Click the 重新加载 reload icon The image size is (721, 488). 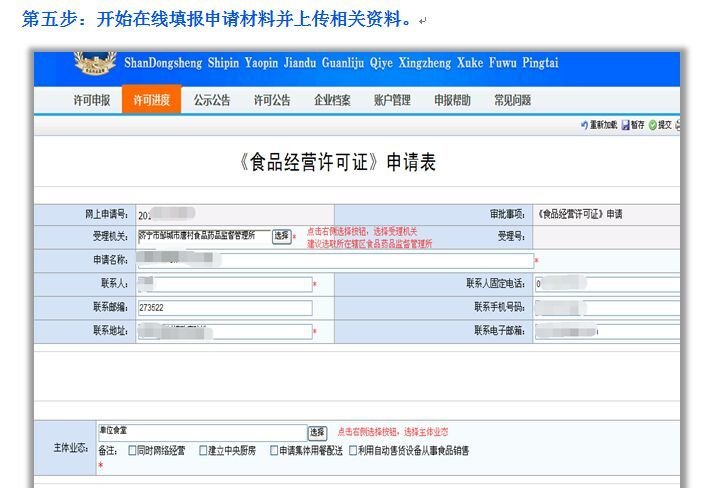tap(584, 125)
